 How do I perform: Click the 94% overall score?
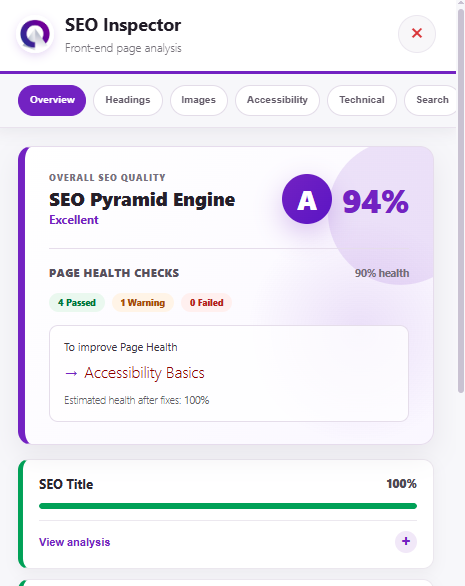pyautogui.click(x=376, y=202)
